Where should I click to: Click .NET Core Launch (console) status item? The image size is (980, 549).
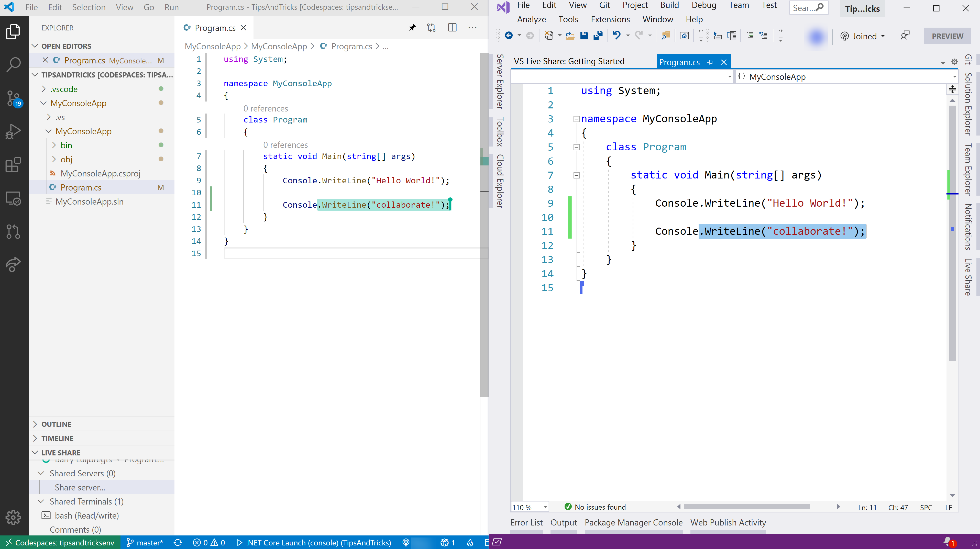pyautogui.click(x=314, y=543)
